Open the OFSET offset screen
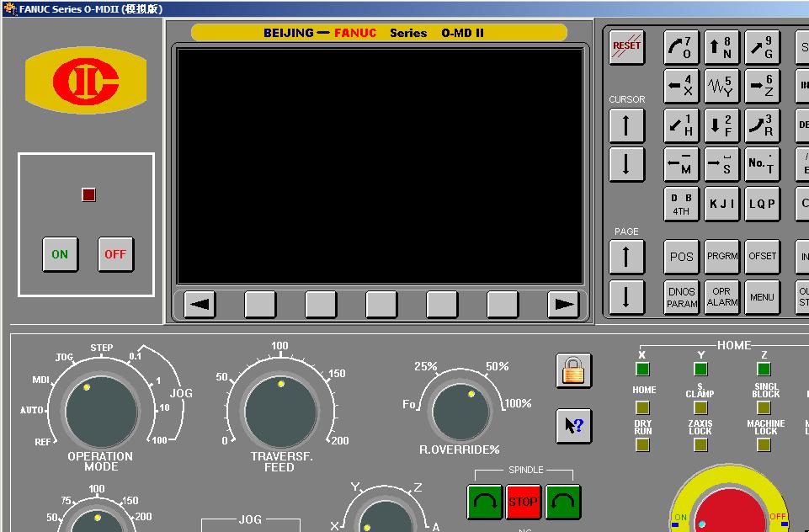Screen dimensions: 809x532 (x=762, y=257)
